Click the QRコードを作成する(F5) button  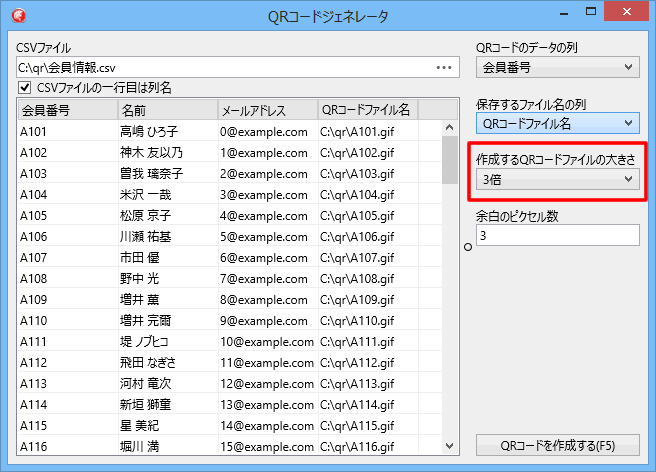(x=557, y=445)
